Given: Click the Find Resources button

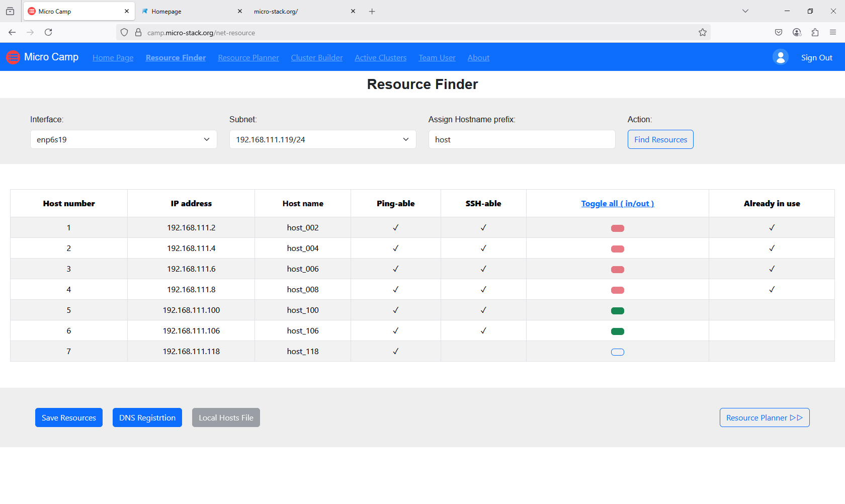Looking at the screenshot, I should (x=660, y=139).
